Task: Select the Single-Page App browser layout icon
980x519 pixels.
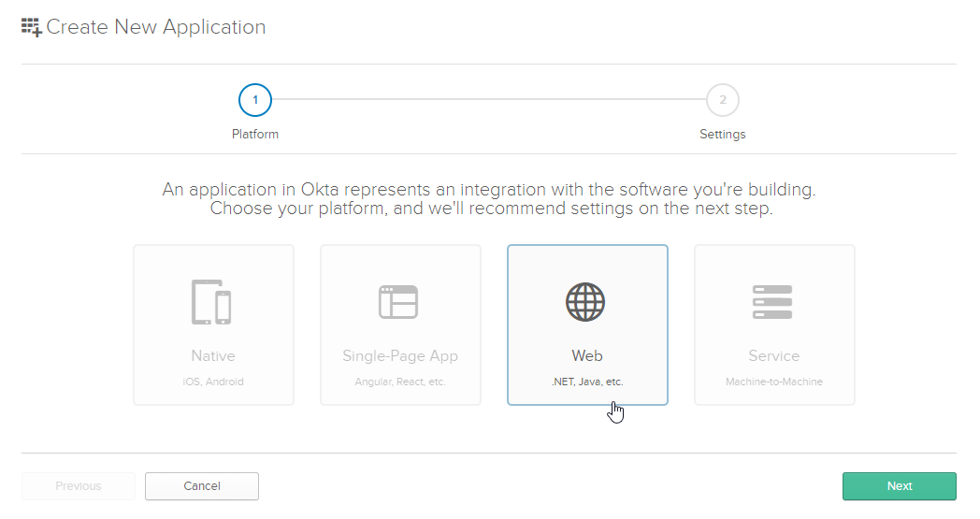Action: (398, 302)
